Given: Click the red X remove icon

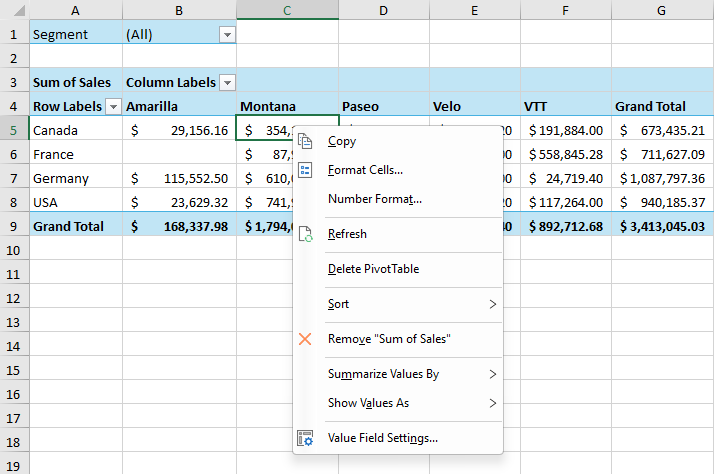Looking at the screenshot, I should point(305,339).
